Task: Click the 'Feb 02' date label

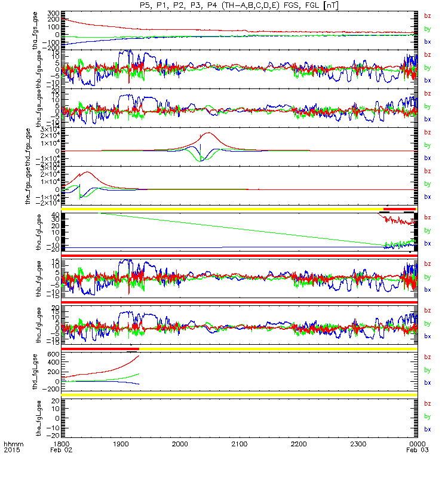Action: 62,450
